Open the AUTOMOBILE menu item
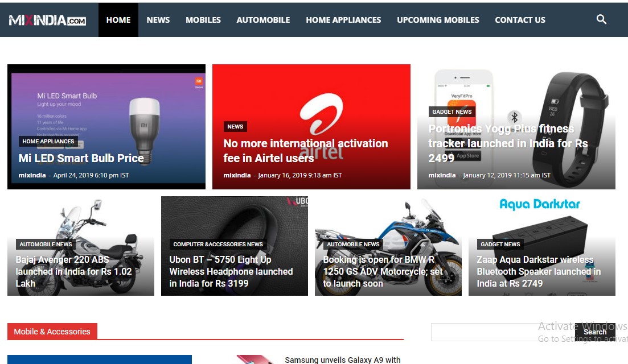 click(263, 20)
